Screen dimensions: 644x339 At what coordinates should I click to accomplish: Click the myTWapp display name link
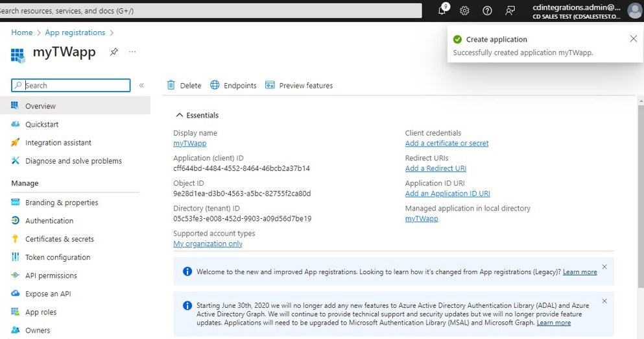point(190,144)
